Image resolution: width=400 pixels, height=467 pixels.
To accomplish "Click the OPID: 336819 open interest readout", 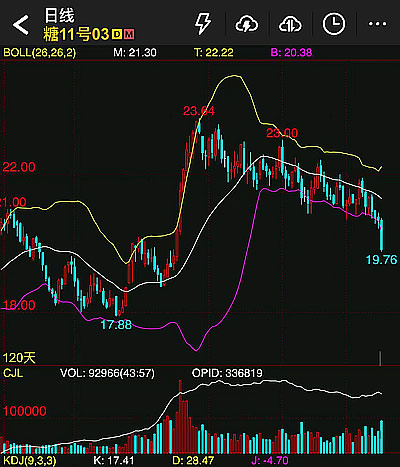I will pos(227,373).
